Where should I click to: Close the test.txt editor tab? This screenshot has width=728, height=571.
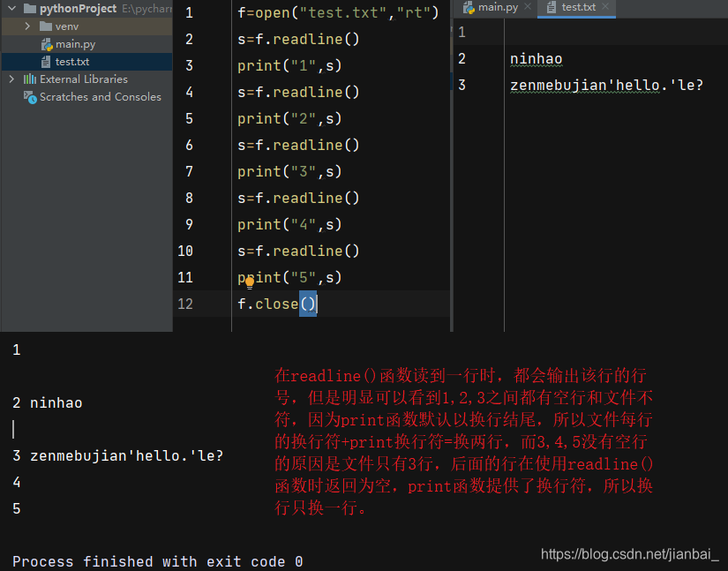pos(605,6)
